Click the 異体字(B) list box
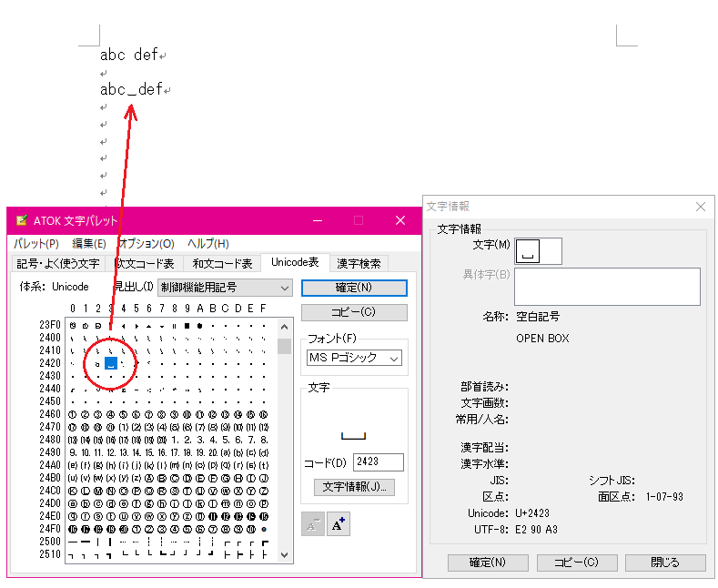The height and width of the screenshot is (588, 718). (607, 287)
